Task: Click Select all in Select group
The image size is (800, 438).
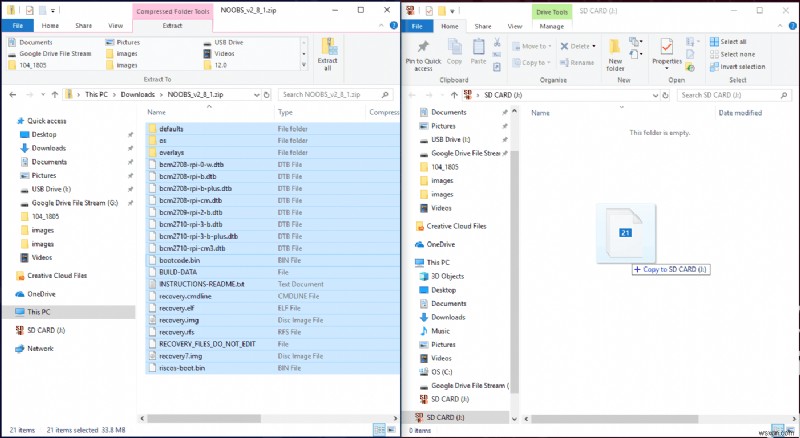Action: tap(728, 41)
